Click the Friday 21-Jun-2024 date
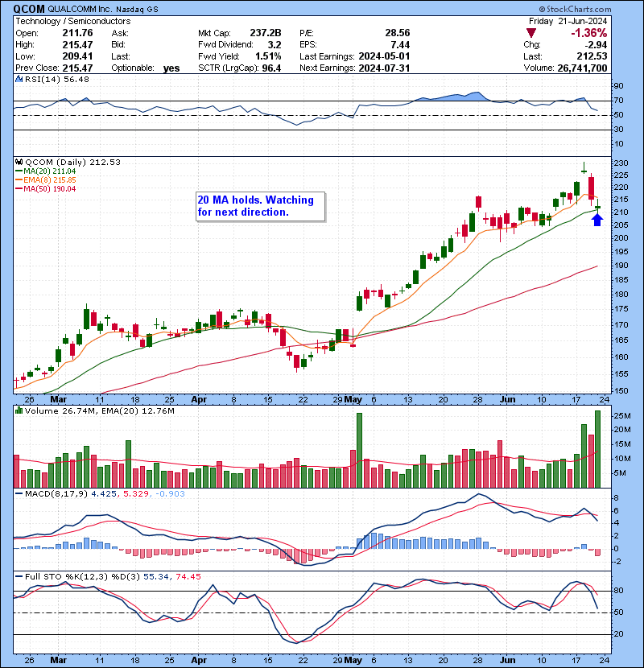The height and width of the screenshot is (668, 644). [568, 21]
